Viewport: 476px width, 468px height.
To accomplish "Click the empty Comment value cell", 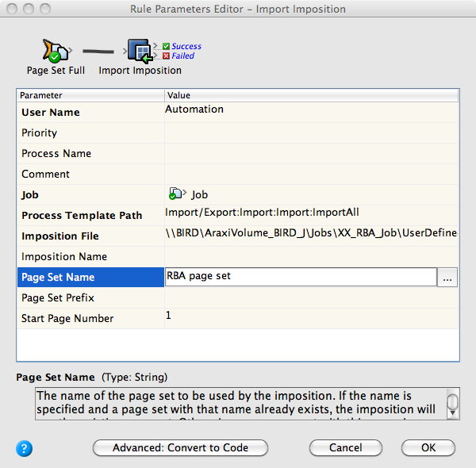I will tap(311, 175).
